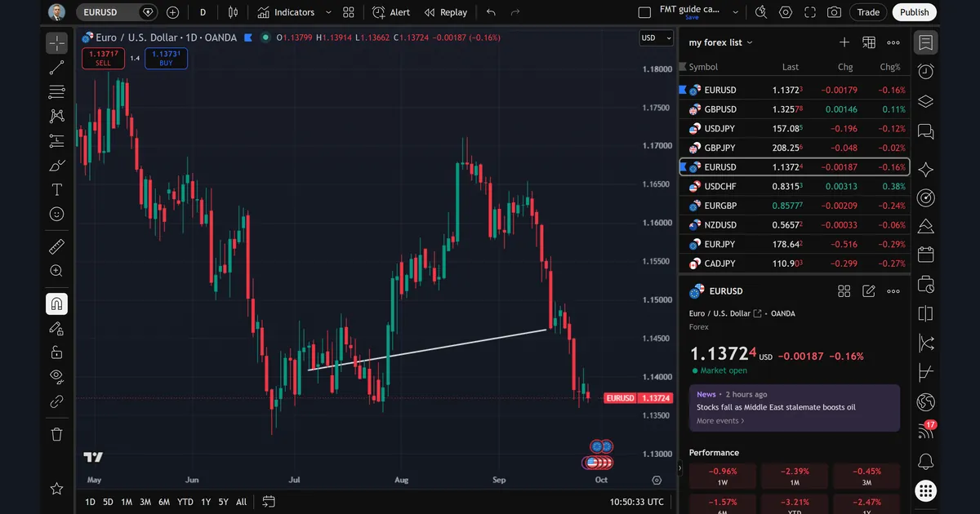Viewport: 980px width, 514px height.
Task: Select the brush drawing tool
Action: tap(56, 166)
